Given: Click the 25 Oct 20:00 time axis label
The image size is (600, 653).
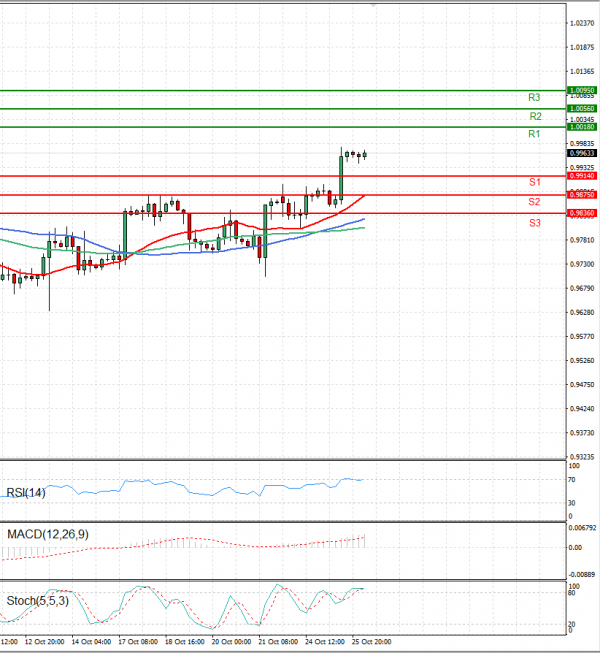Looking at the screenshot, I should 369,641.
